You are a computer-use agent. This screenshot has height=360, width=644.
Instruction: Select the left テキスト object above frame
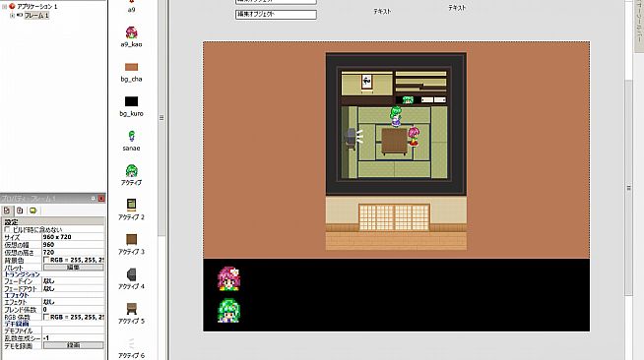pos(382,12)
